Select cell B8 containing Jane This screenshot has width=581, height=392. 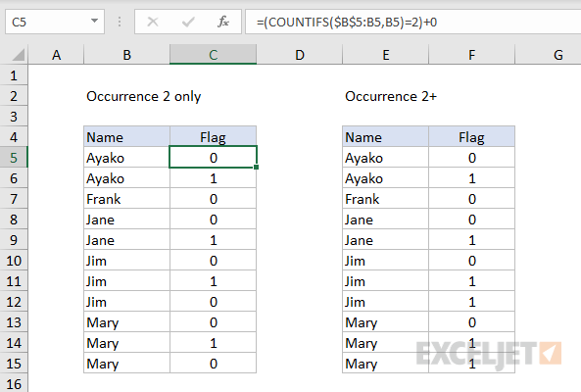click(127, 220)
